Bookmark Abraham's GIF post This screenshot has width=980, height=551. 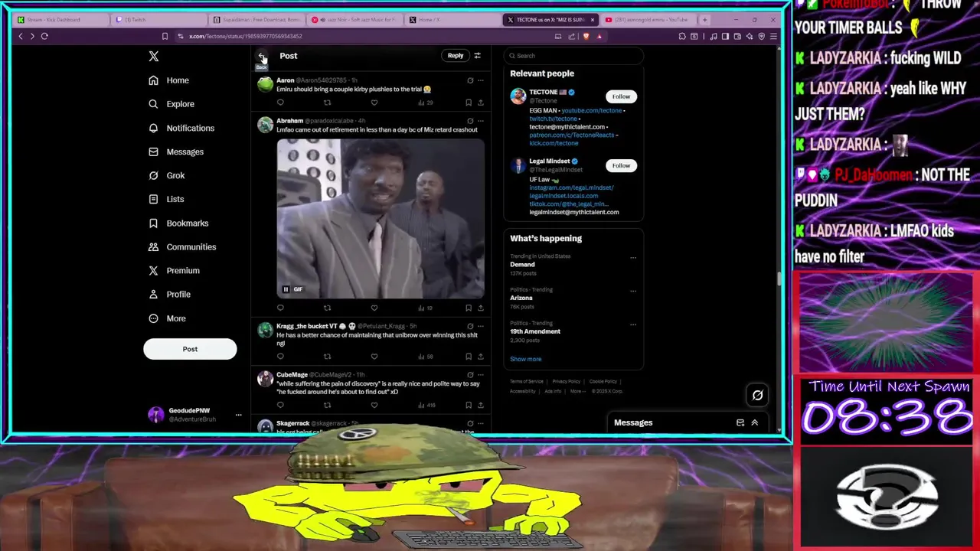coord(469,308)
